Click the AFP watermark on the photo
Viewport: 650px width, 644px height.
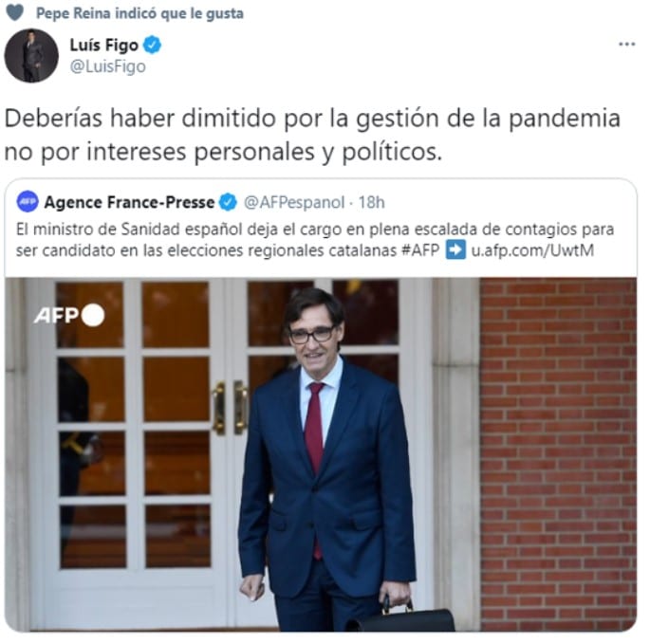coord(69,316)
